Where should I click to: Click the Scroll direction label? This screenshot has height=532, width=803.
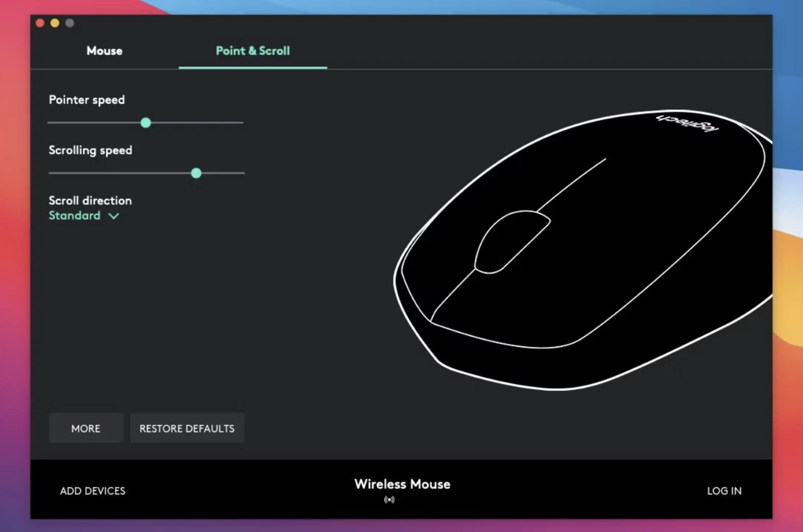[x=90, y=200]
